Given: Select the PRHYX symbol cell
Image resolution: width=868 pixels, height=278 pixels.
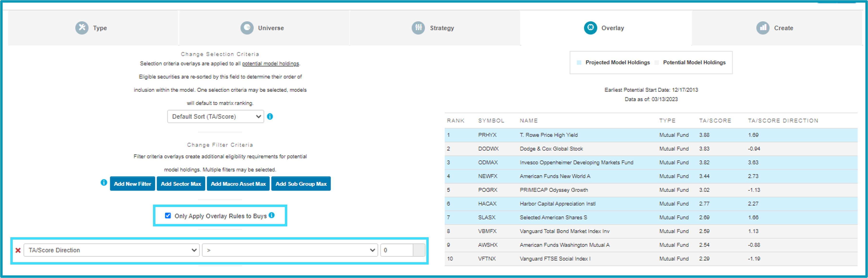Looking at the screenshot, I should 487,135.
